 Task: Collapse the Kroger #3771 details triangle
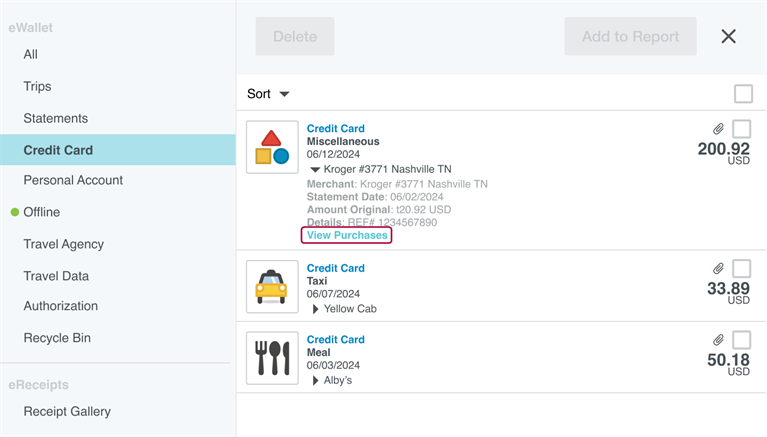[315, 170]
